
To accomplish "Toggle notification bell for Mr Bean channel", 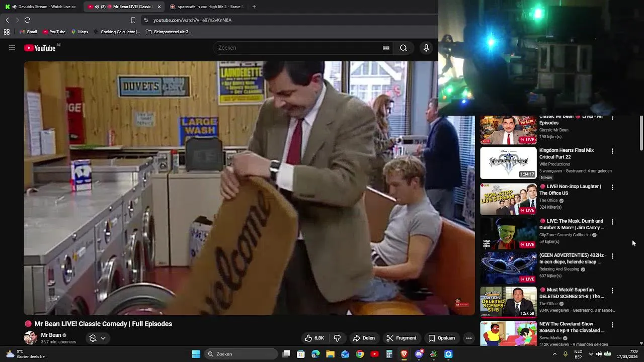I will (93, 338).
